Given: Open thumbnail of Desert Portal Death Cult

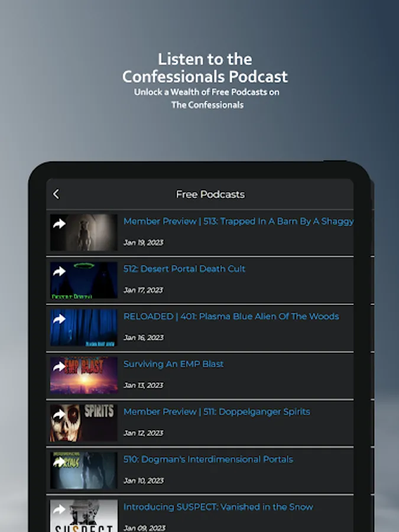Looking at the screenshot, I should point(84,280).
